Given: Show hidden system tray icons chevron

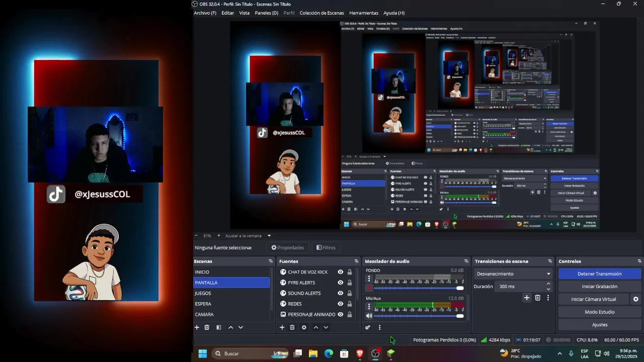Looking at the screenshot, I should 559,353.
